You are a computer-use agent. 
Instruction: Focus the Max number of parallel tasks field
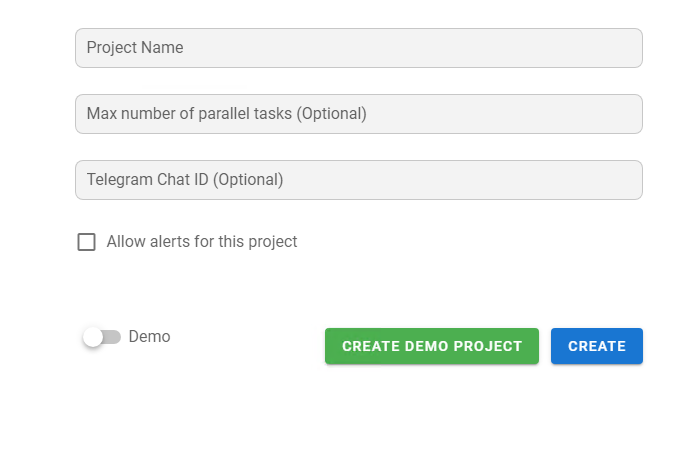(x=358, y=114)
